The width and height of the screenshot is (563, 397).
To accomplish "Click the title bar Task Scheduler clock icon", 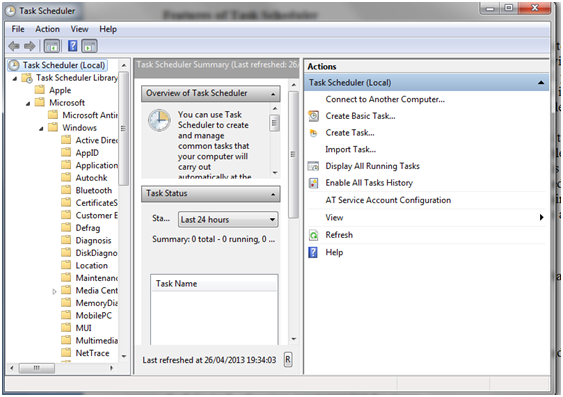I will click(x=10, y=11).
